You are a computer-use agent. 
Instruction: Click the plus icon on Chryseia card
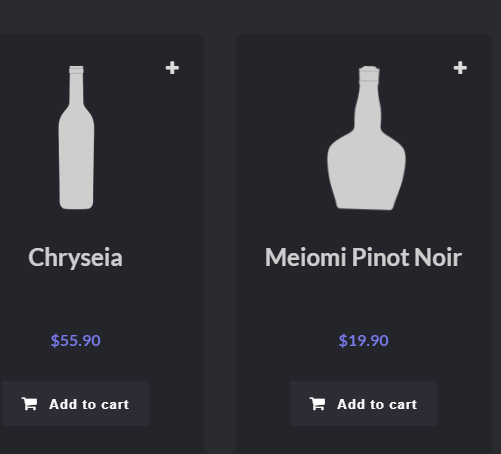click(x=172, y=68)
